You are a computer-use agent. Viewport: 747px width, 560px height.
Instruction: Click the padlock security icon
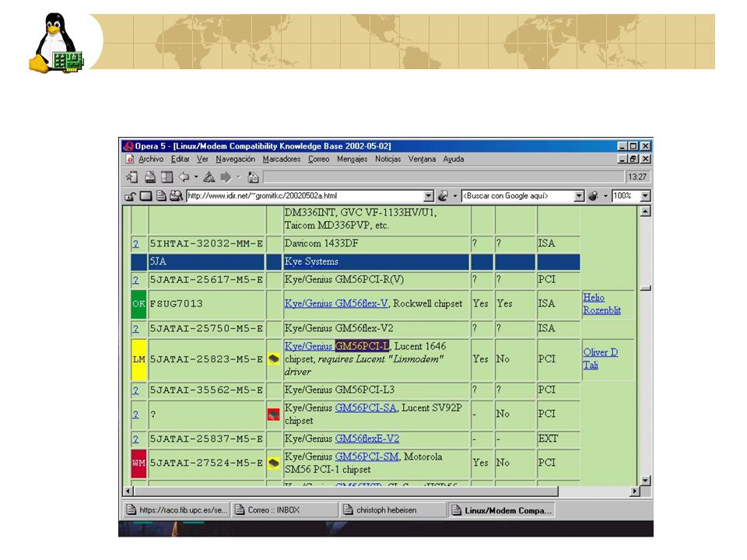tap(130, 196)
